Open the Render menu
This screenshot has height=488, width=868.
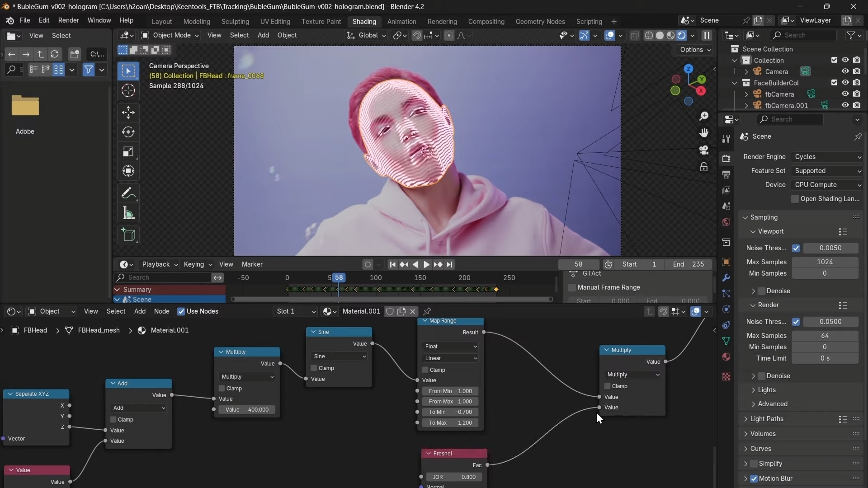pos(69,20)
